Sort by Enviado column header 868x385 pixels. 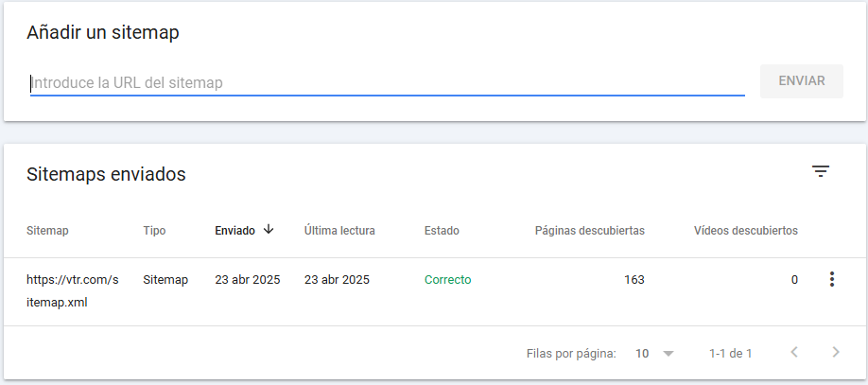234,230
